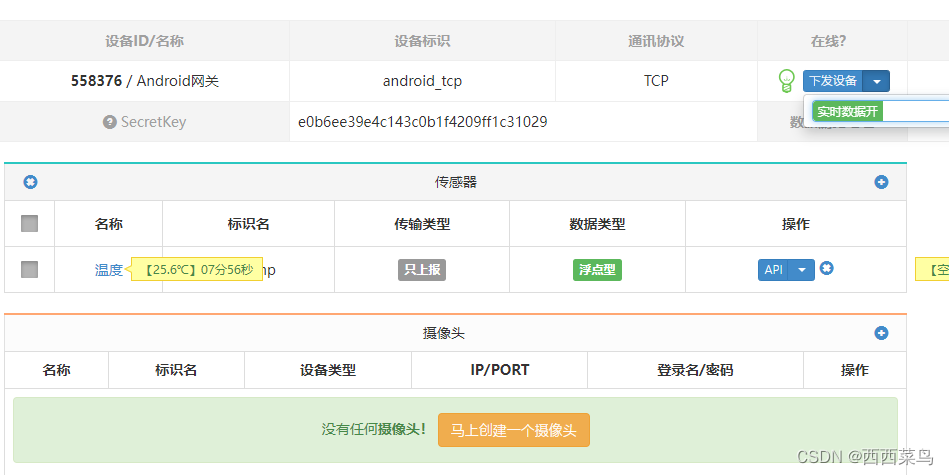Click the 在线? column header
This screenshot has height=475, width=949.
pos(829,41)
